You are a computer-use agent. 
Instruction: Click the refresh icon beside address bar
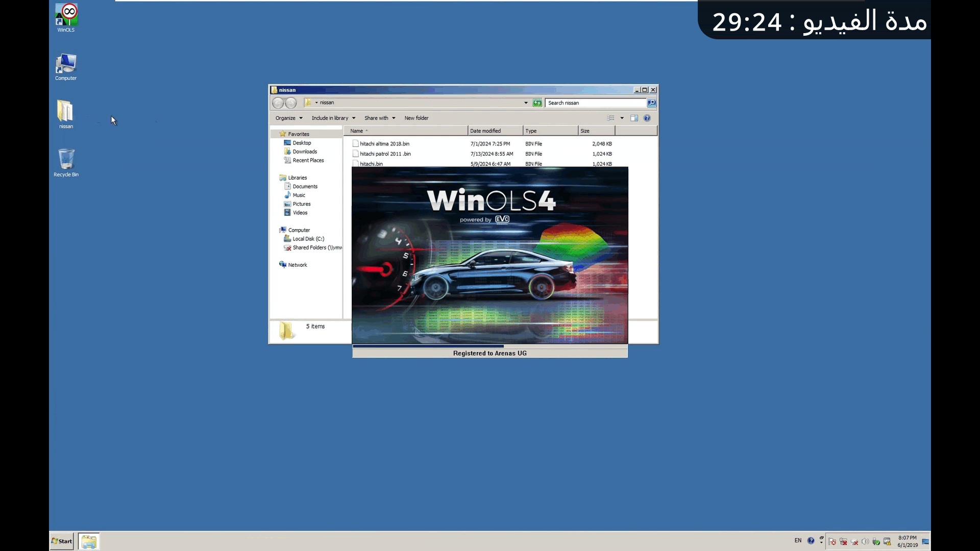pyautogui.click(x=537, y=103)
